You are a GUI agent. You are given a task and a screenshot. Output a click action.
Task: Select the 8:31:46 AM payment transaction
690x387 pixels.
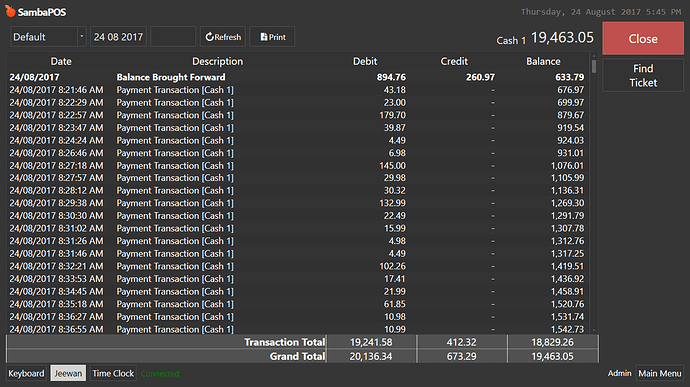(x=297, y=254)
